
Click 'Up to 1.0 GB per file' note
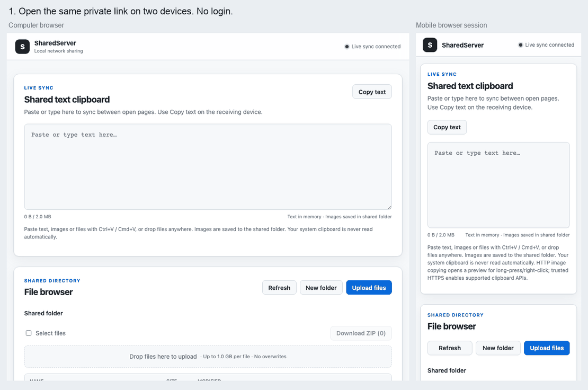[x=227, y=357]
